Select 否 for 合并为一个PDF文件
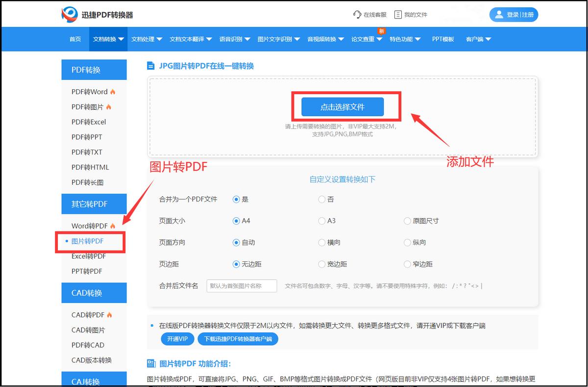The height and width of the screenshot is (387, 588). pyautogui.click(x=321, y=199)
